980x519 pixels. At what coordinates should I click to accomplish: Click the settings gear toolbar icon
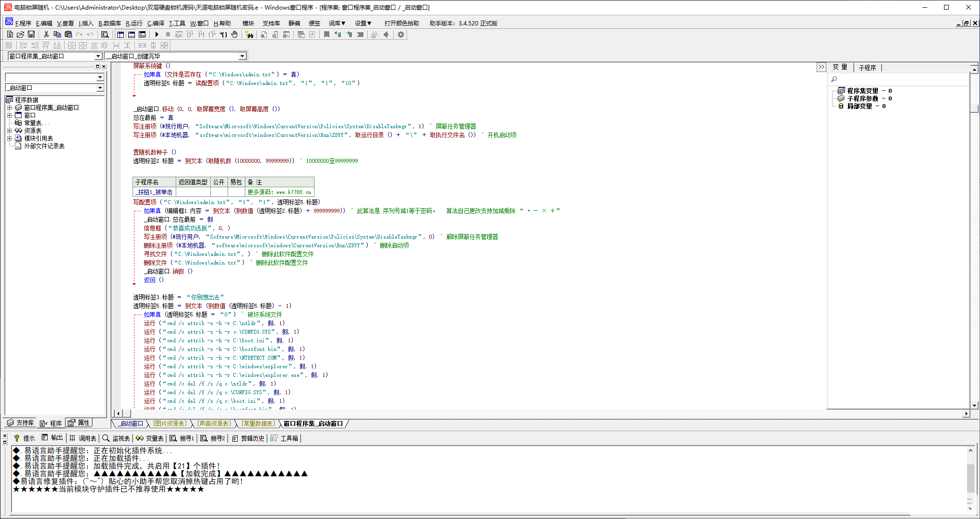401,35
